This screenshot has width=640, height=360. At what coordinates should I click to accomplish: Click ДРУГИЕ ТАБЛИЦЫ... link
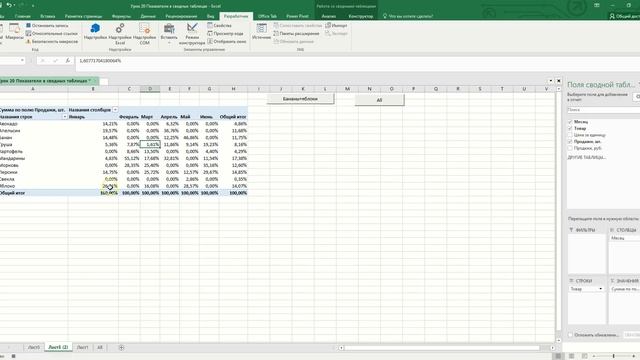tap(587, 157)
